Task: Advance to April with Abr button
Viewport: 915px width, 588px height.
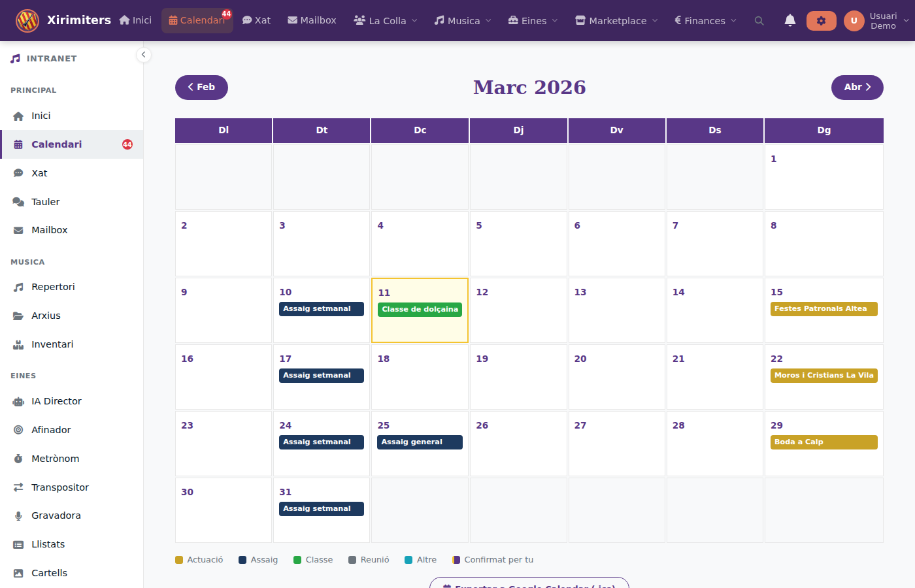Action: (857, 87)
